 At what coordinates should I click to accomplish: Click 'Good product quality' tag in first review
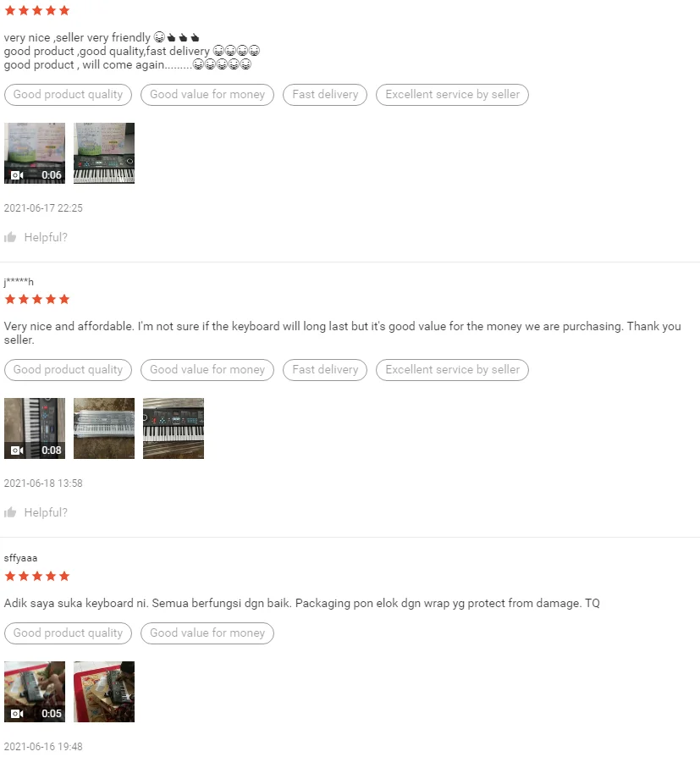click(68, 95)
